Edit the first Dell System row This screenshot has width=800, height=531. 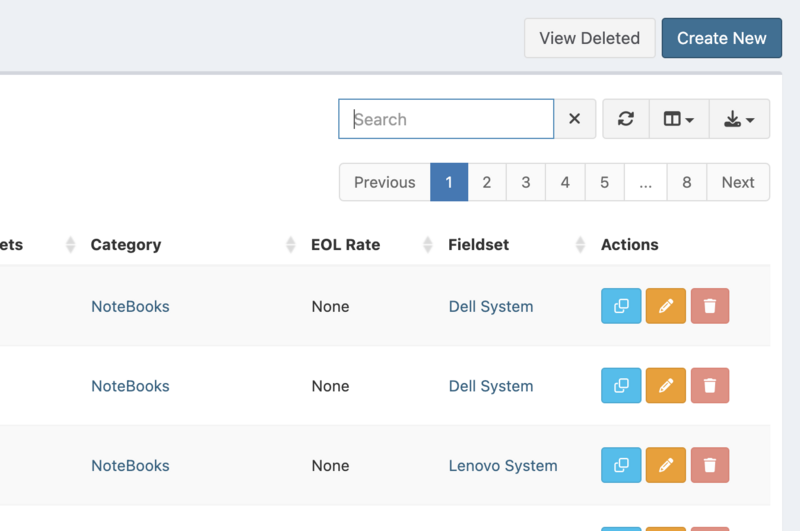(666, 306)
